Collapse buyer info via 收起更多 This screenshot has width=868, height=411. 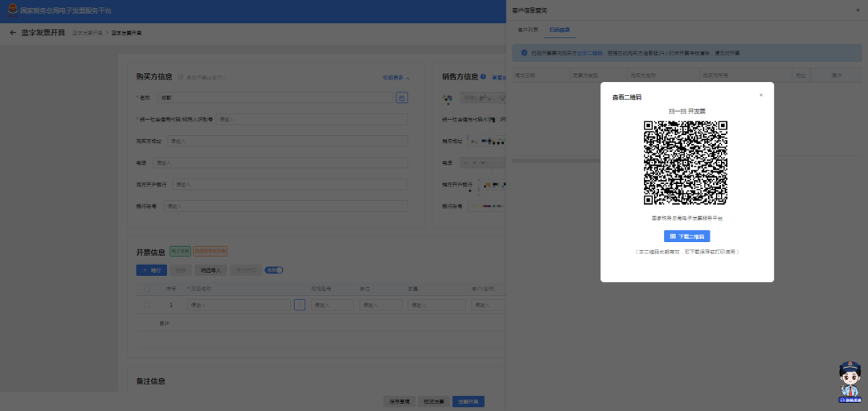click(x=396, y=78)
